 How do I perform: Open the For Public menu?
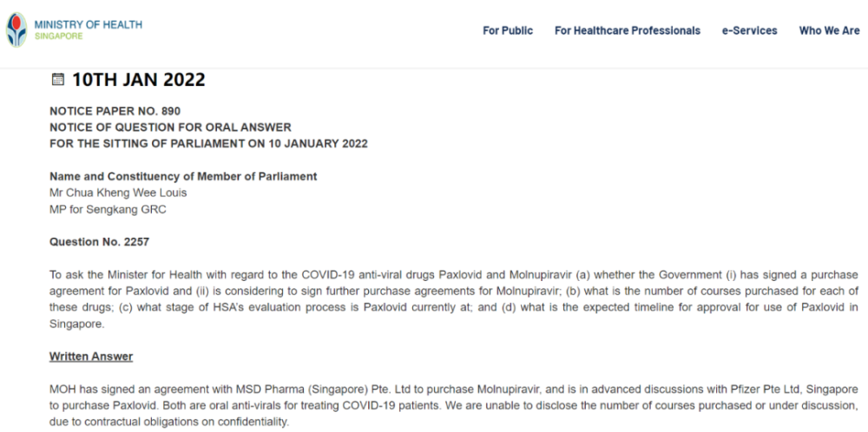tap(508, 31)
